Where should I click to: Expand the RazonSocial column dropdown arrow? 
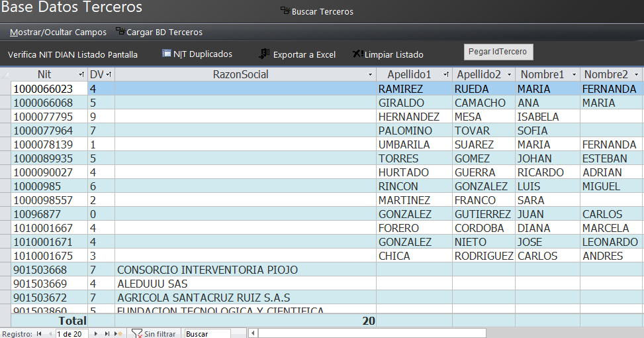[370, 75]
